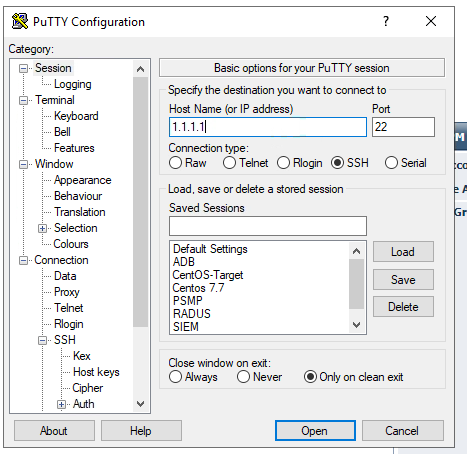Click the Port input field
The width and height of the screenshot is (467, 454).
tap(403, 127)
